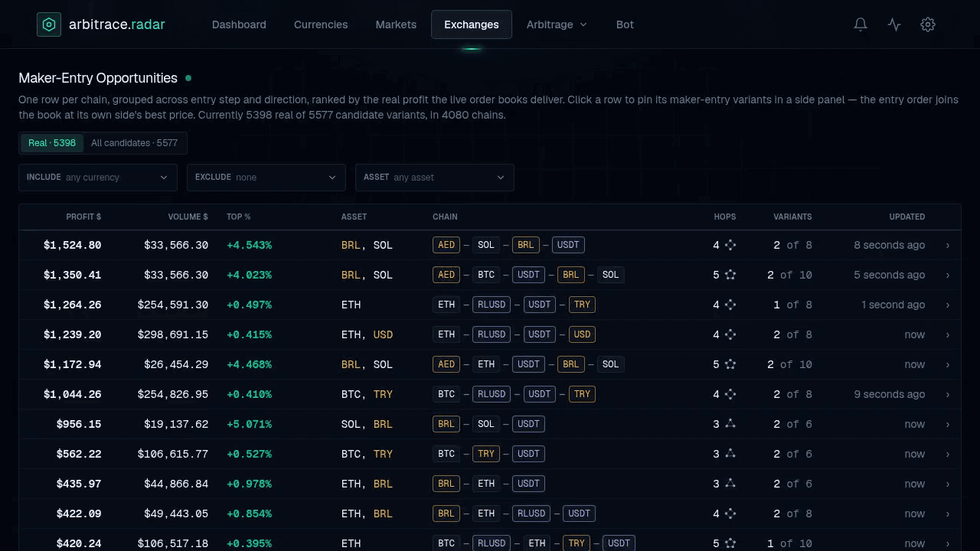This screenshot has height=551, width=980.
Task: Go to the Markets tab
Action: point(396,24)
